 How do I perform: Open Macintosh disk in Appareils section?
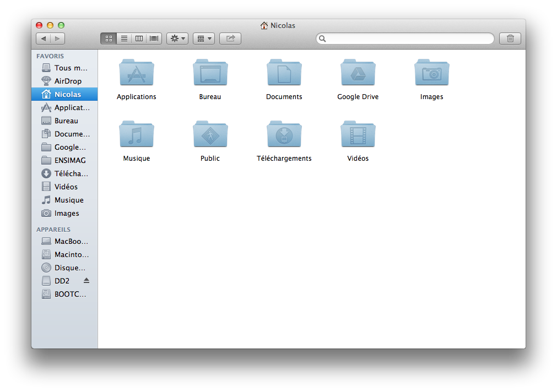click(71, 254)
